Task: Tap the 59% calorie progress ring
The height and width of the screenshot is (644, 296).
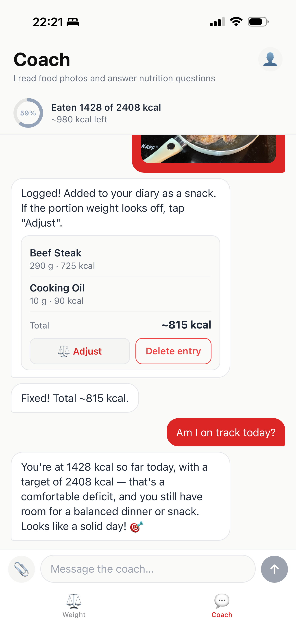Action: tap(28, 113)
